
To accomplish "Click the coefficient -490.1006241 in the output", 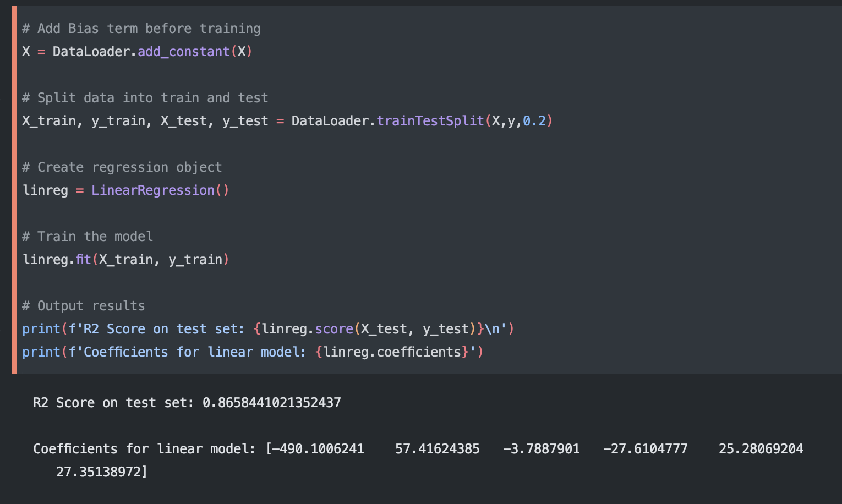I will [x=319, y=449].
